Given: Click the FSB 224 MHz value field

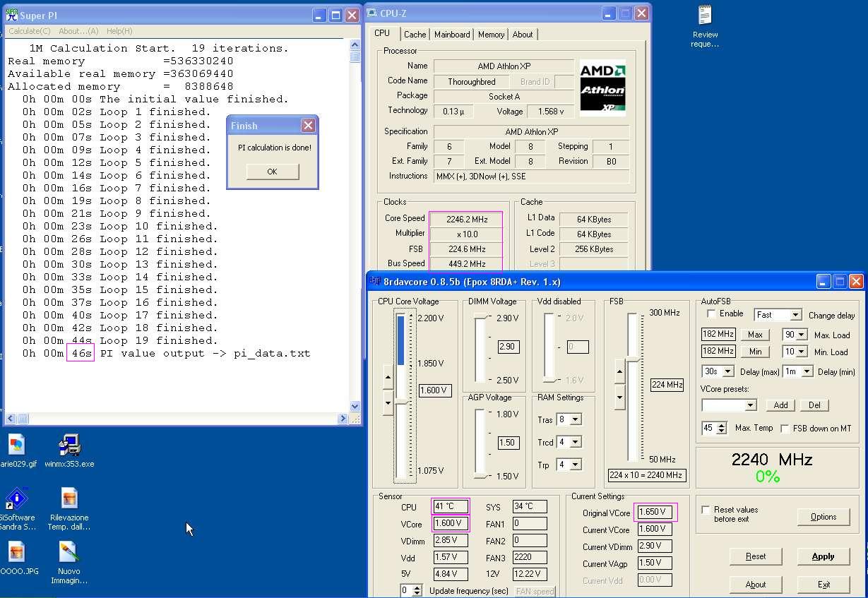Looking at the screenshot, I should point(667,385).
